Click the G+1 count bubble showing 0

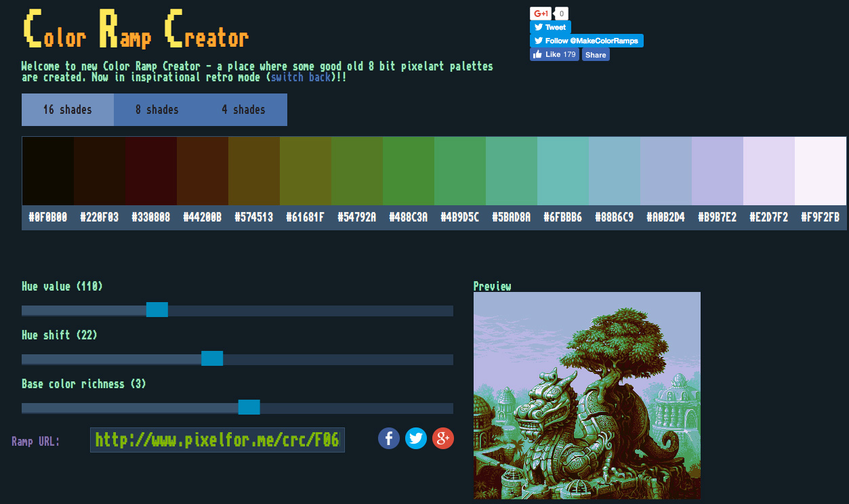click(x=562, y=14)
